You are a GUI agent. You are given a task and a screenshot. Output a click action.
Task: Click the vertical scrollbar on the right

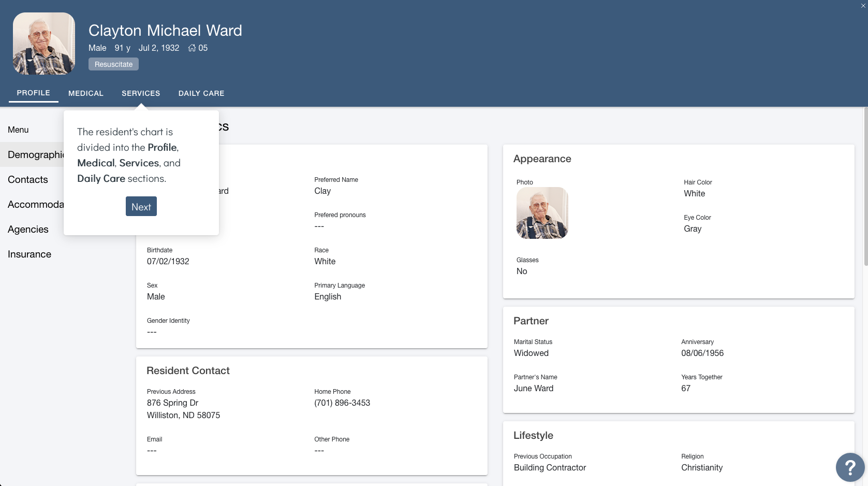(x=865, y=187)
